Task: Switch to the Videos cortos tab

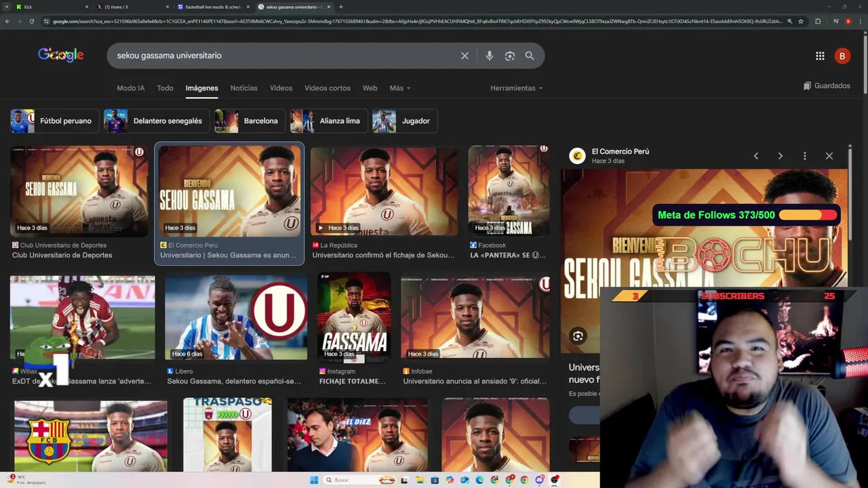Action: click(x=328, y=88)
